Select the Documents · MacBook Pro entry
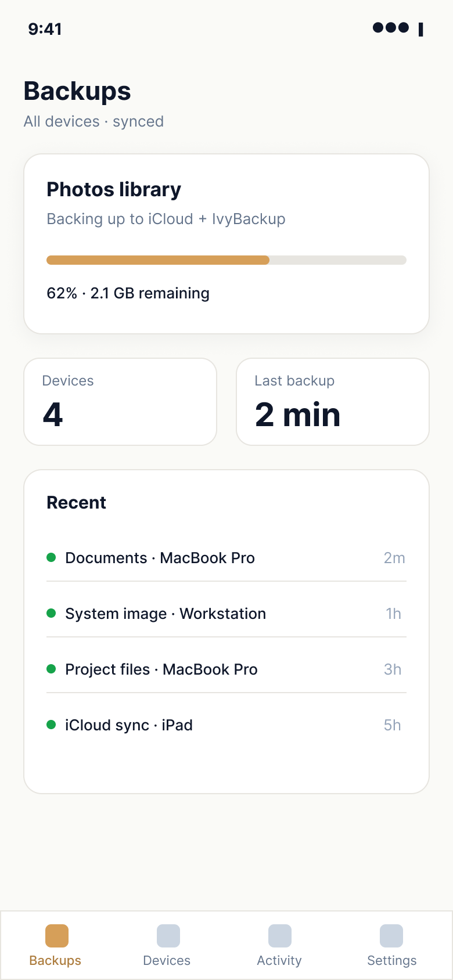This screenshot has height=980, width=453. click(x=227, y=558)
